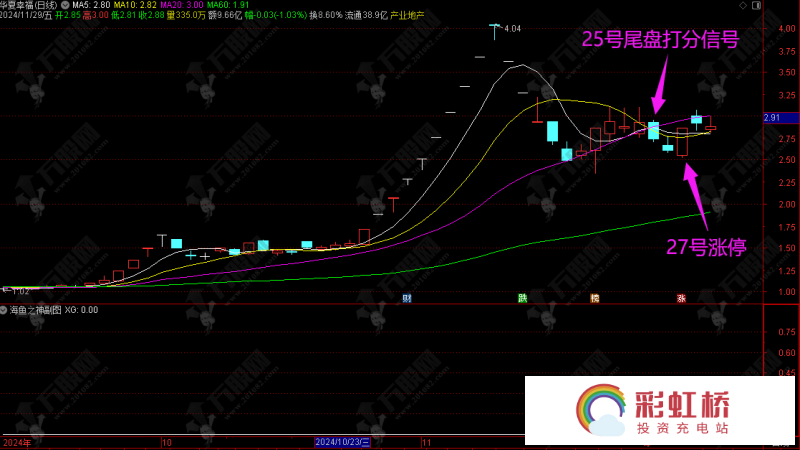This screenshot has height=450, width=800.
Task: Click the 27号涨停 annotation text
Action: [x=706, y=248]
